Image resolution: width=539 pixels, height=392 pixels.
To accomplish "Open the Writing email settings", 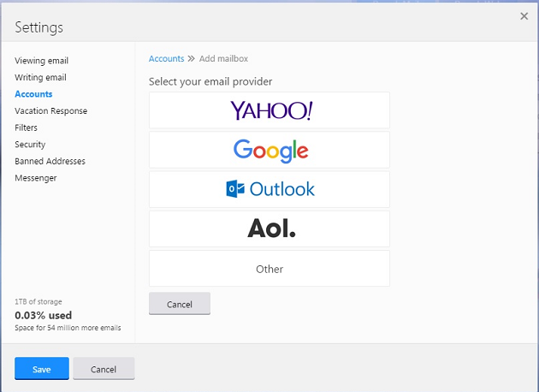I will [x=40, y=77].
